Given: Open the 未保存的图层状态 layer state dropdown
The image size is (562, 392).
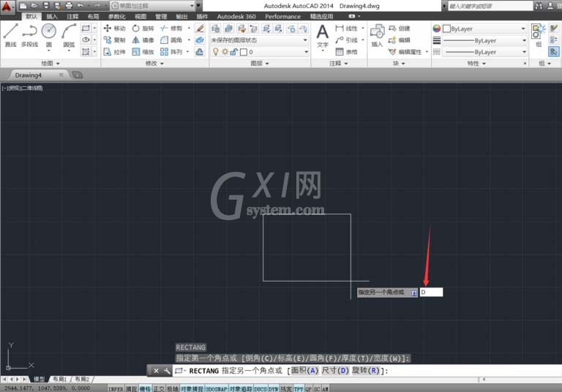Looking at the screenshot, I should coord(260,40).
